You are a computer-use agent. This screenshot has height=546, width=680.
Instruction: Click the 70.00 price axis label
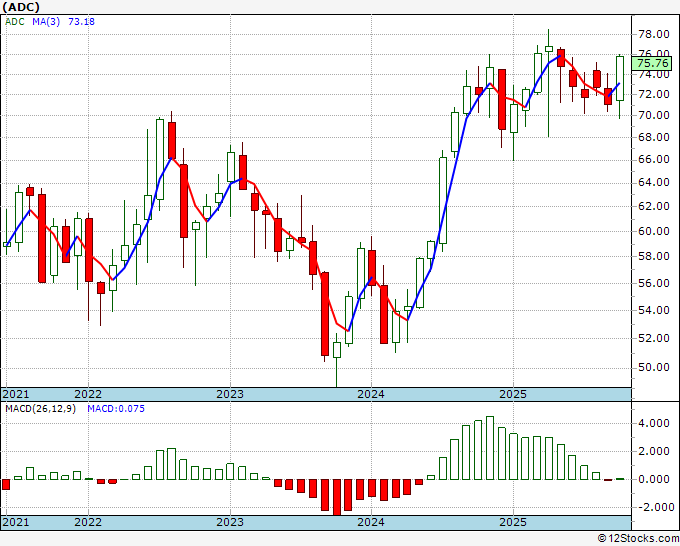coord(653,115)
